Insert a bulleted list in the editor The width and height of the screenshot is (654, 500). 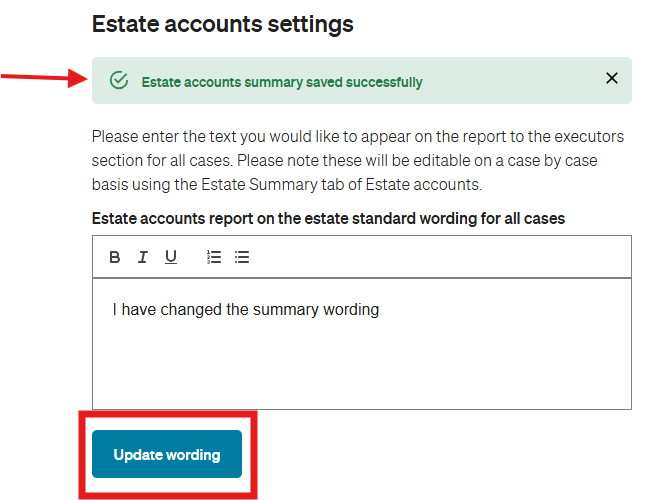tap(242, 257)
